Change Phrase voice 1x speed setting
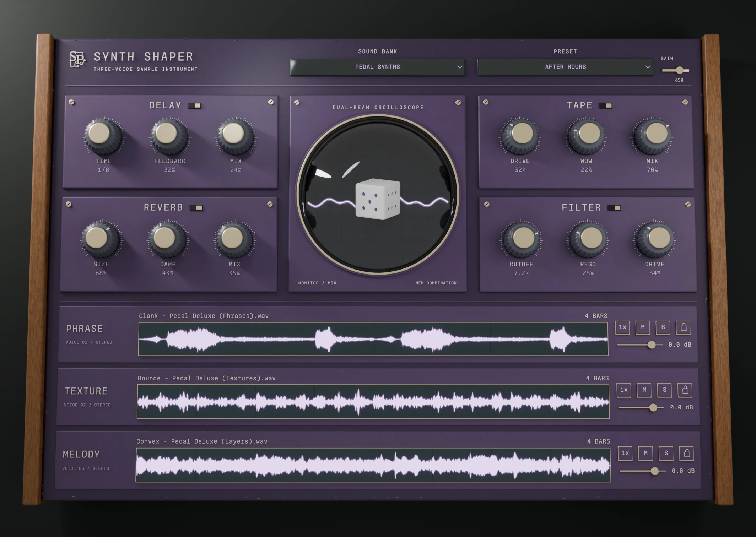This screenshot has width=756, height=537. pyautogui.click(x=622, y=327)
